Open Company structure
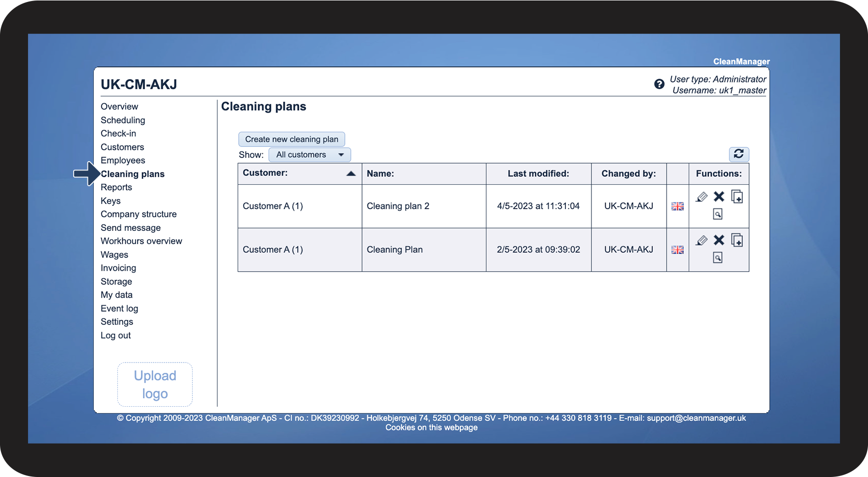The image size is (868, 477). [x=139, y=214]
